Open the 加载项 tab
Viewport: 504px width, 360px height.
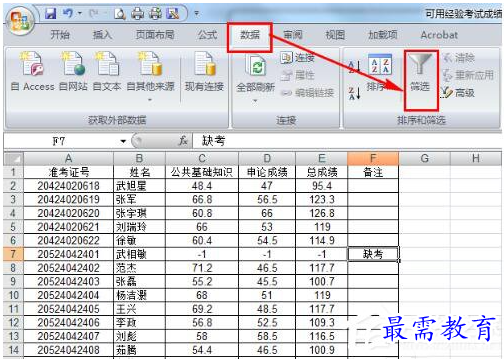(x=382, y=35)
